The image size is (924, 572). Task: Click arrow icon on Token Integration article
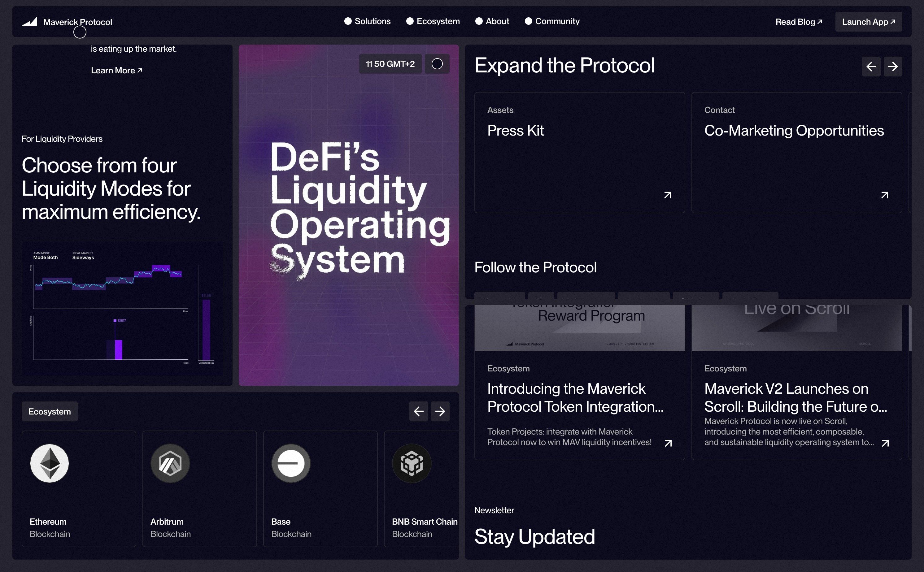668,443
